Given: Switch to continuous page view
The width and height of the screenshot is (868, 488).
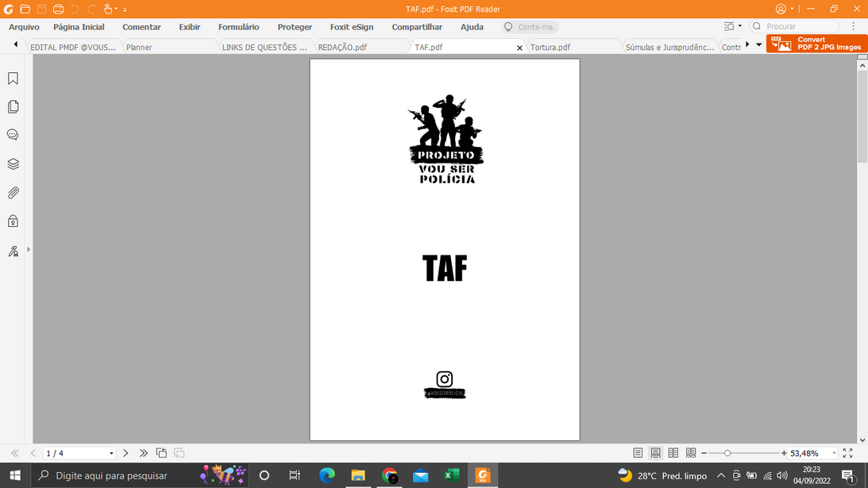Looking at the screenshot, I should (x=655, y=453).
